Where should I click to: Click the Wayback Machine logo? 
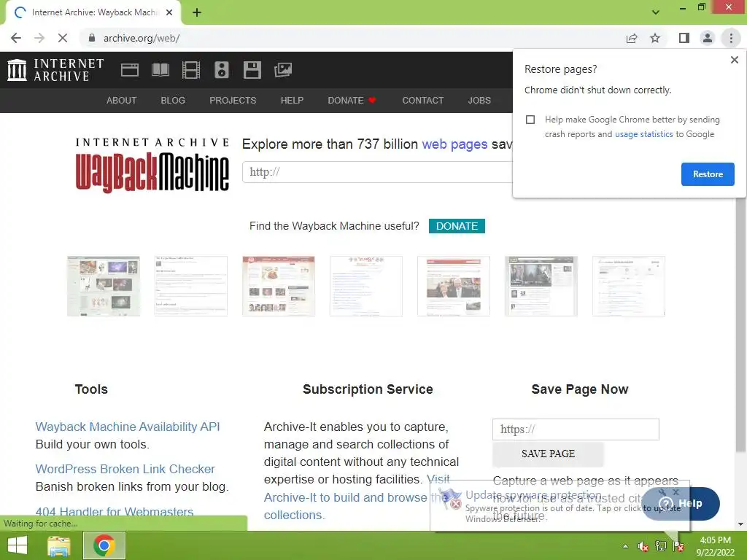[x=152, y=166]
